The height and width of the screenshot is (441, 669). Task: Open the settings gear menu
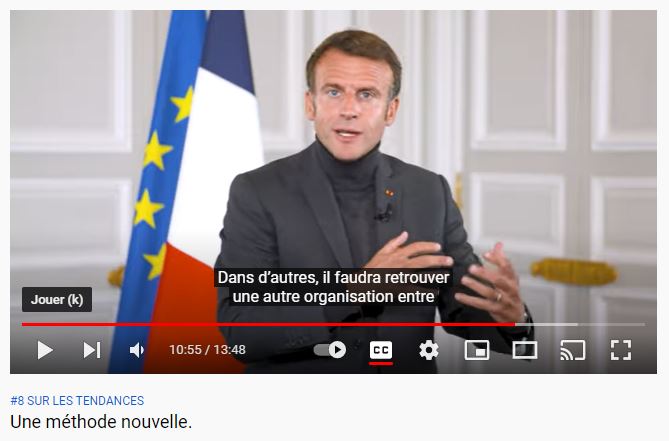click(429, 350)
